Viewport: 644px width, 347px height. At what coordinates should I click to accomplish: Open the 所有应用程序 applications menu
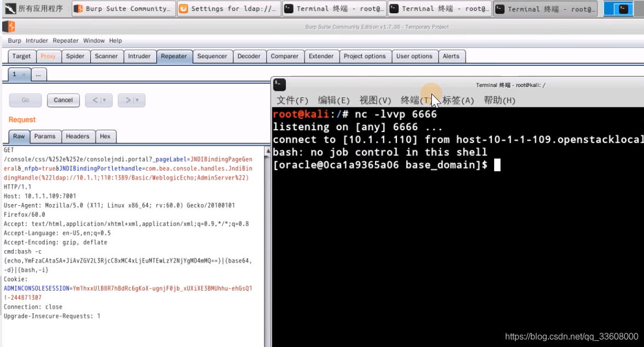[x=34, y=9]
